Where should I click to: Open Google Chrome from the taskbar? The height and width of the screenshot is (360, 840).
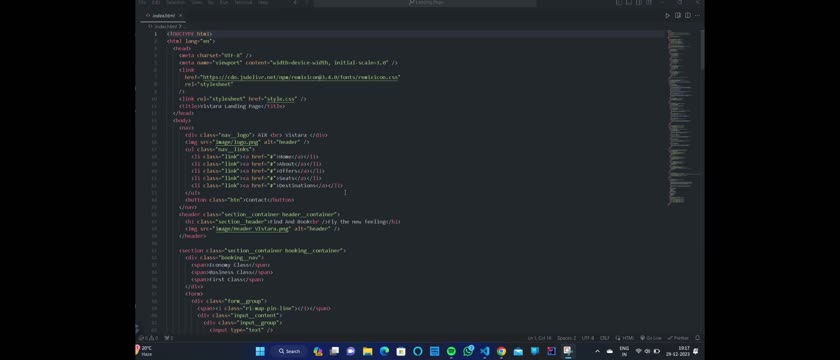point(501,351)
